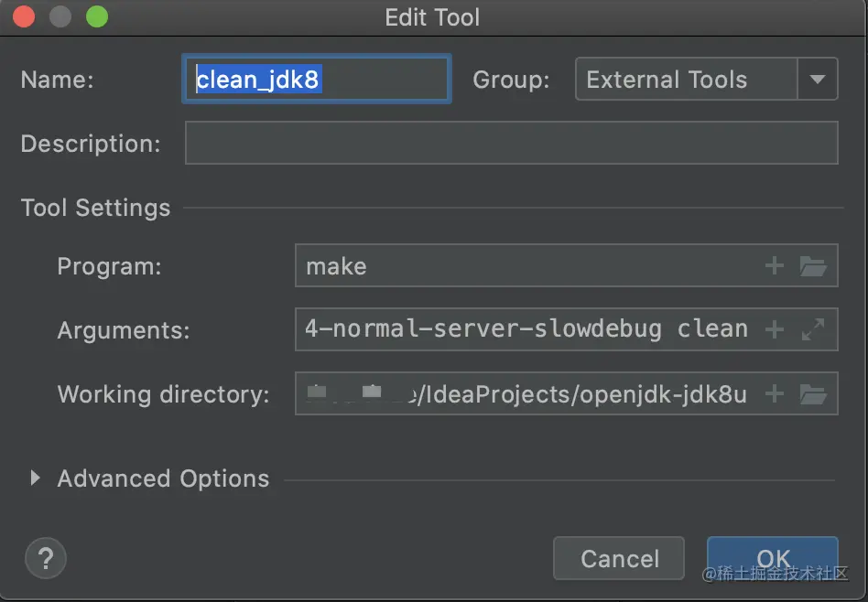The width and height of the screenshot is (868, 602).
Task: Browse Working directory folder icon
Action: [813, 394]
